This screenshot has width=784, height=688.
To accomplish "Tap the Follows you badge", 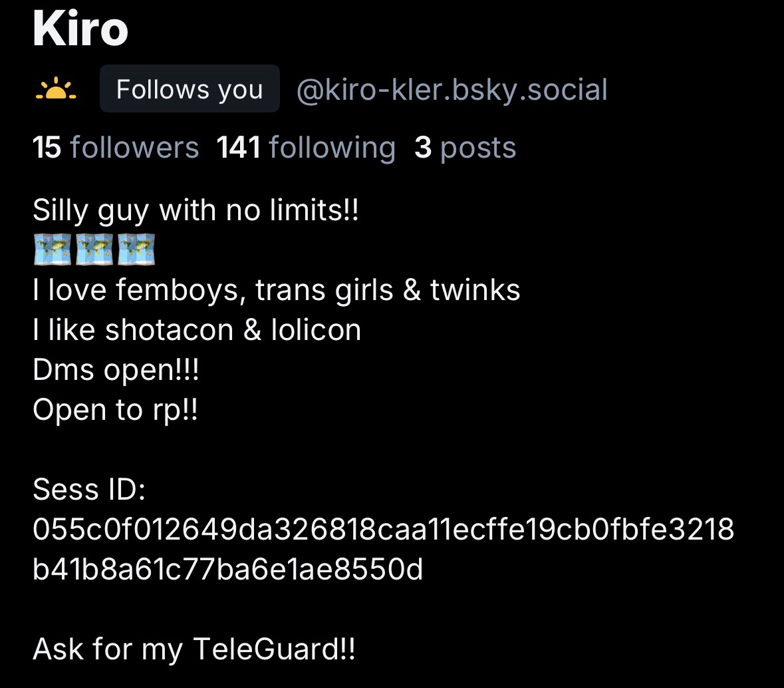I will pos(190,88).
